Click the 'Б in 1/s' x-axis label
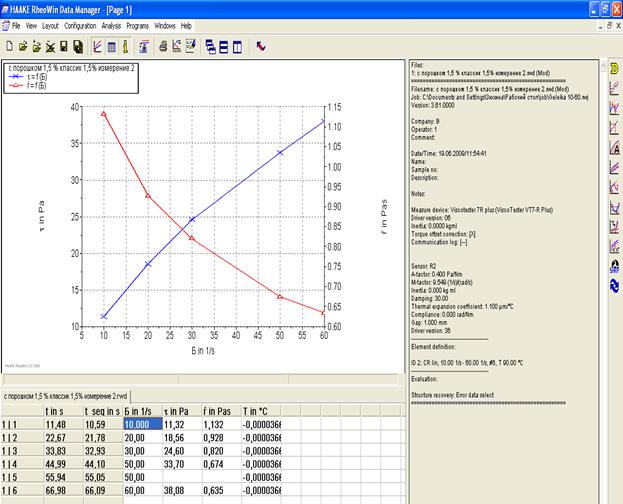623x504 pixels. tap(203, 351)
